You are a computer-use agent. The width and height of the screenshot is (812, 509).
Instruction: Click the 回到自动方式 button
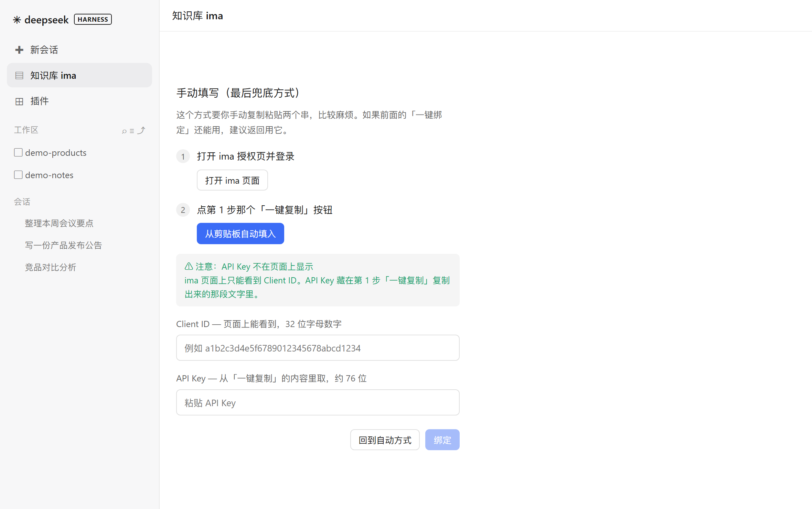pyautogui.click(x=385, y=440)
